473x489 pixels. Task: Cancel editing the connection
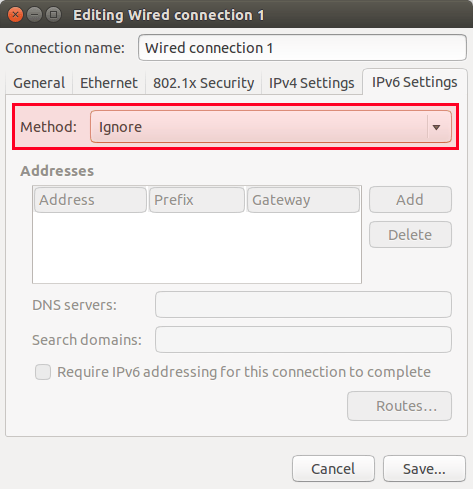coord(333,469)
